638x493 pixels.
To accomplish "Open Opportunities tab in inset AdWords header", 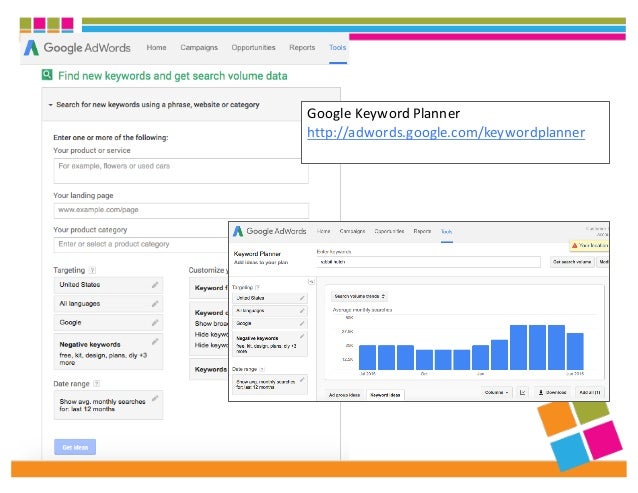I will click(x=389, y=231).
